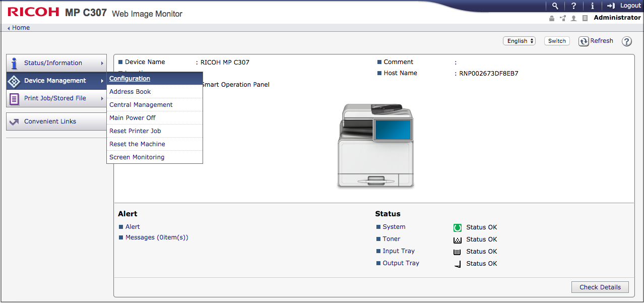
Task: Click the Check Details button
Action: pos(600,287)
